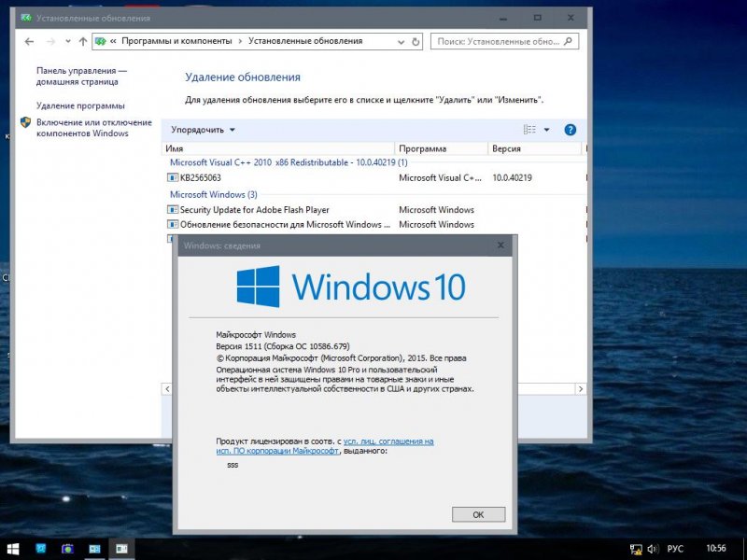The width and height of the screenshot is (747, 560).
Task: Go back in the Installed Updates window
Action: click(29, 41)
